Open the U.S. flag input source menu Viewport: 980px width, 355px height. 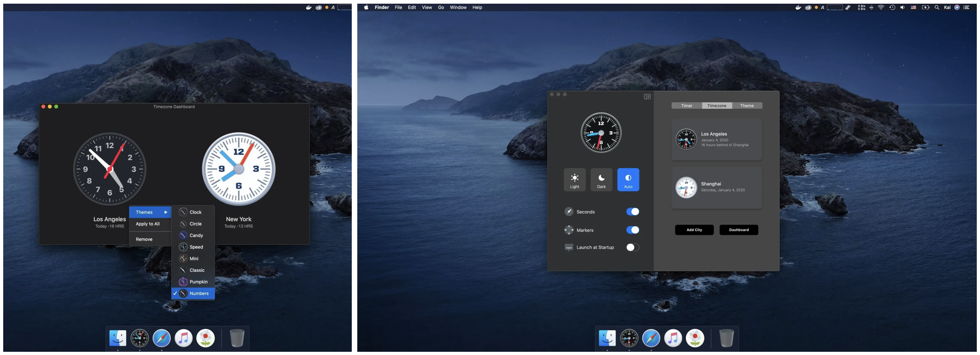tap(913, 7)
